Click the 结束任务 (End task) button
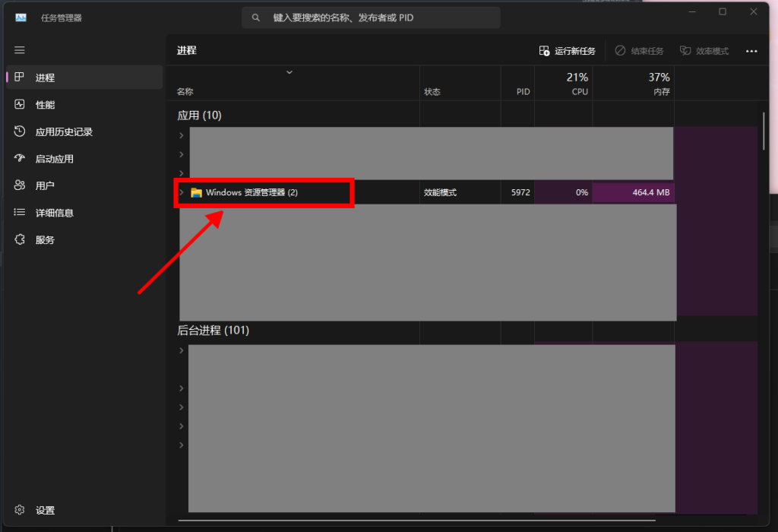Viewport: 778px width, 532px height. [x=639, y=51]
